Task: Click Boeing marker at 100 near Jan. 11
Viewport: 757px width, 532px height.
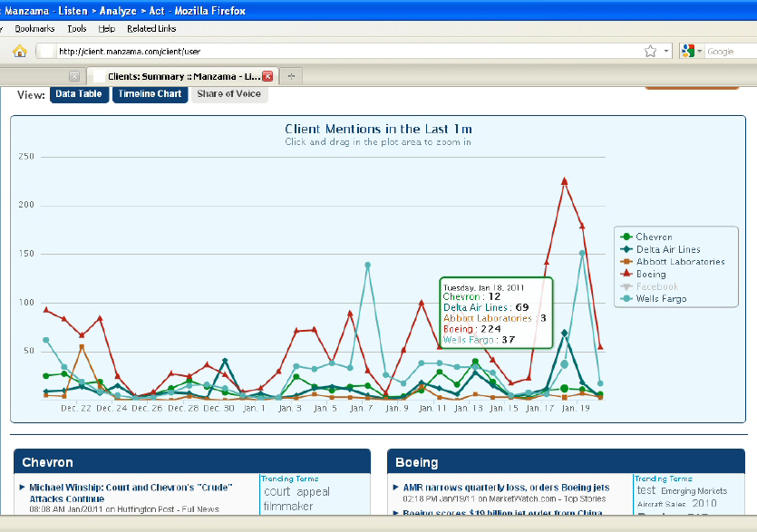Action: (422, 304)
